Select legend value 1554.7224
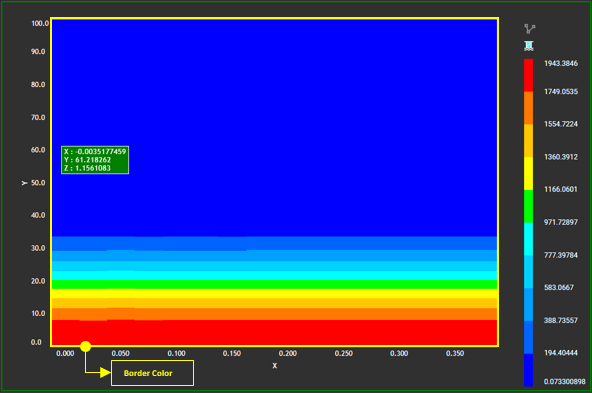Screen dimensions: 592x393 pos(561,124)
